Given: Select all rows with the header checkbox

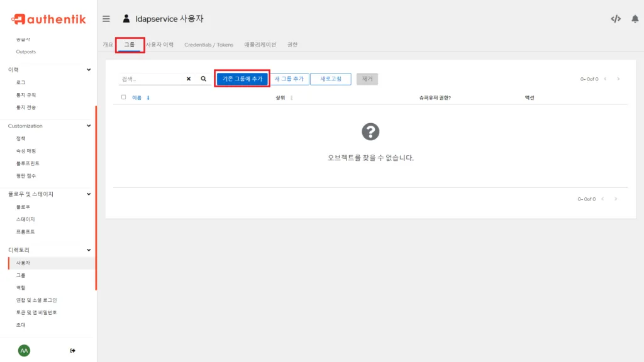Looking at the screenshot, I should coord(123,97).
